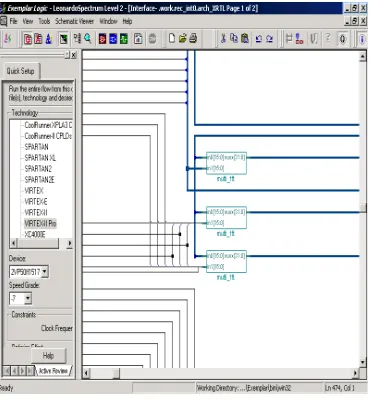This screenshot has width=370, height=400.
Task: Click the boxed zero icon in toolbar
Action: [342, 39]
